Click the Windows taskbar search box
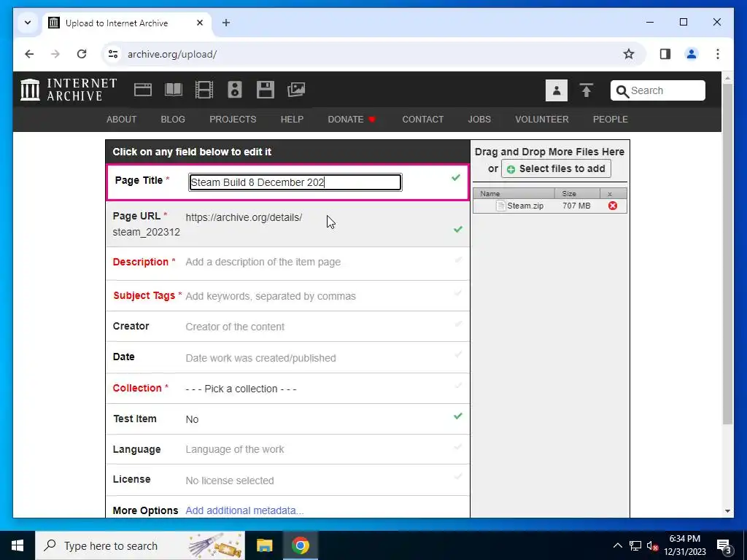This screenshot has height=560, width=747. coord(140,545)
